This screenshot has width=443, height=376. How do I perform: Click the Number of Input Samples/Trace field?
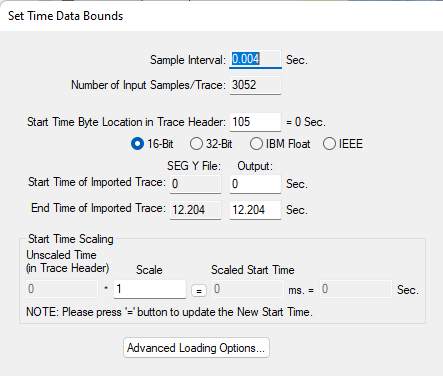click(255, 85)
